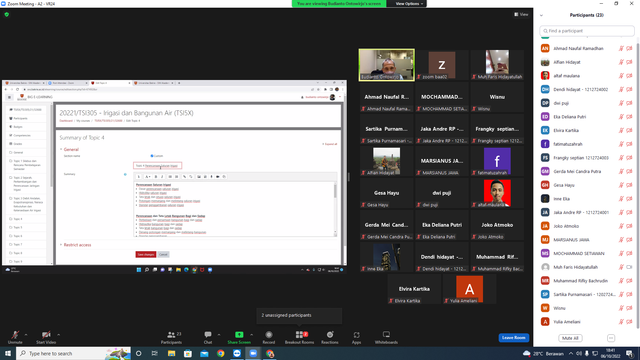Screen dimensions: 640x360
Task: Open the View layout button
Action: 521,14
